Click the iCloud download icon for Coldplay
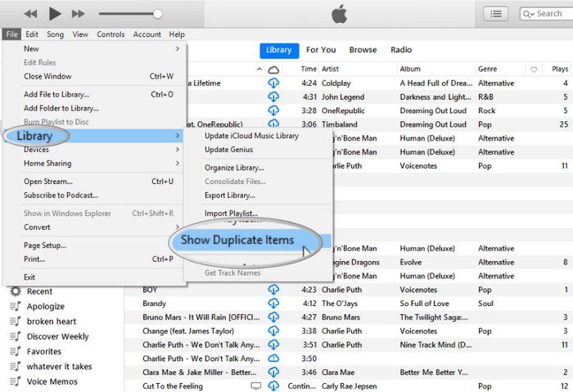 (x=273, y=83)
